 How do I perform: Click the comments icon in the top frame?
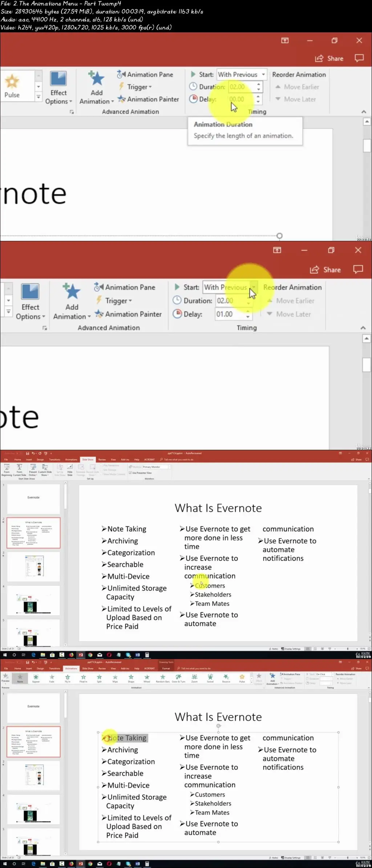(359, 58)
